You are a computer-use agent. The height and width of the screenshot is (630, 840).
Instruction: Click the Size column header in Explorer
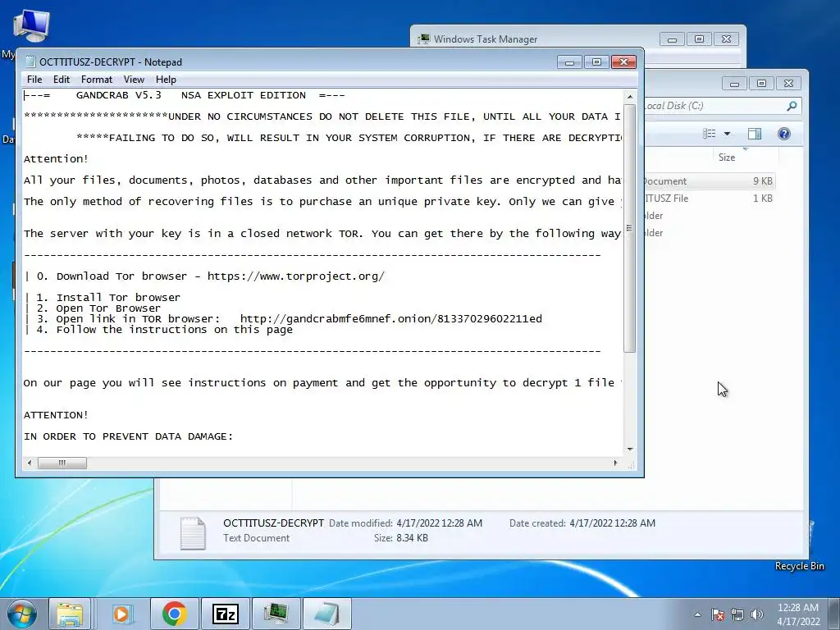[727, 157]
